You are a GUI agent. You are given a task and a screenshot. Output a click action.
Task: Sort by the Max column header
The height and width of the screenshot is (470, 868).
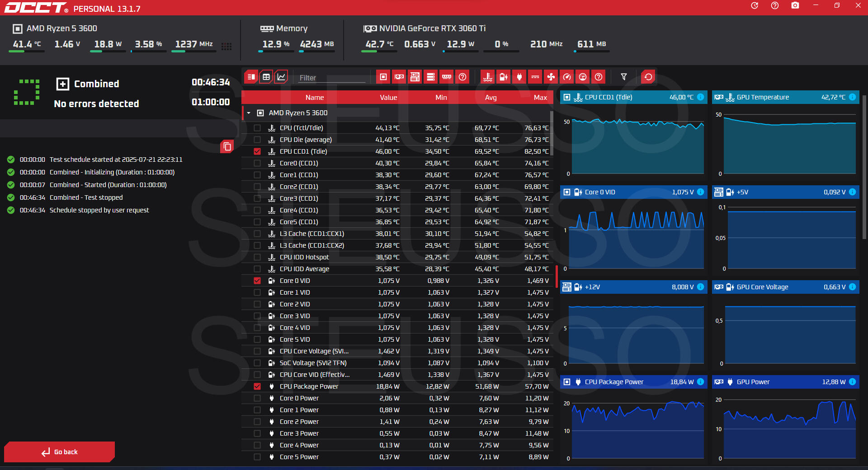tap(540, 98)
